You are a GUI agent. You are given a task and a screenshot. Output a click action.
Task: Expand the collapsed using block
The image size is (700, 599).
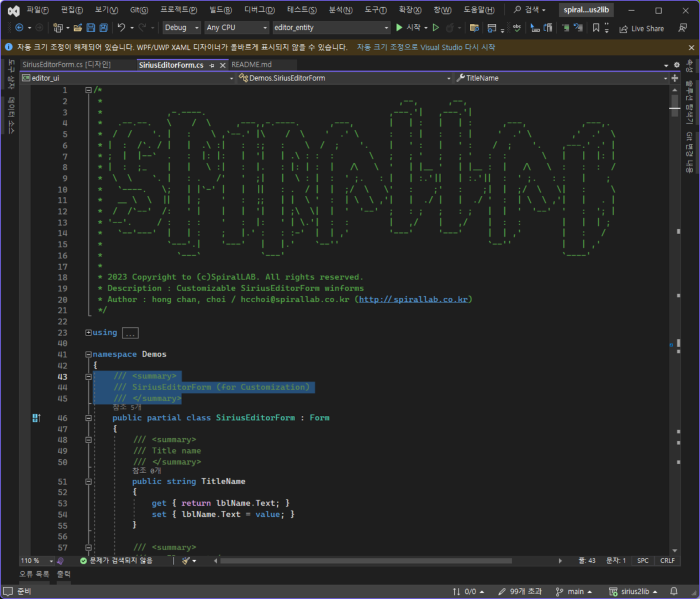click(x=88, y=333)
